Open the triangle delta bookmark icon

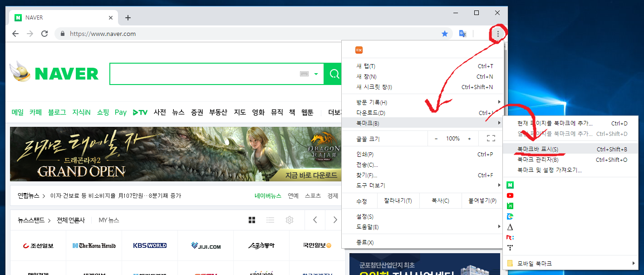(x=510, y=227)
